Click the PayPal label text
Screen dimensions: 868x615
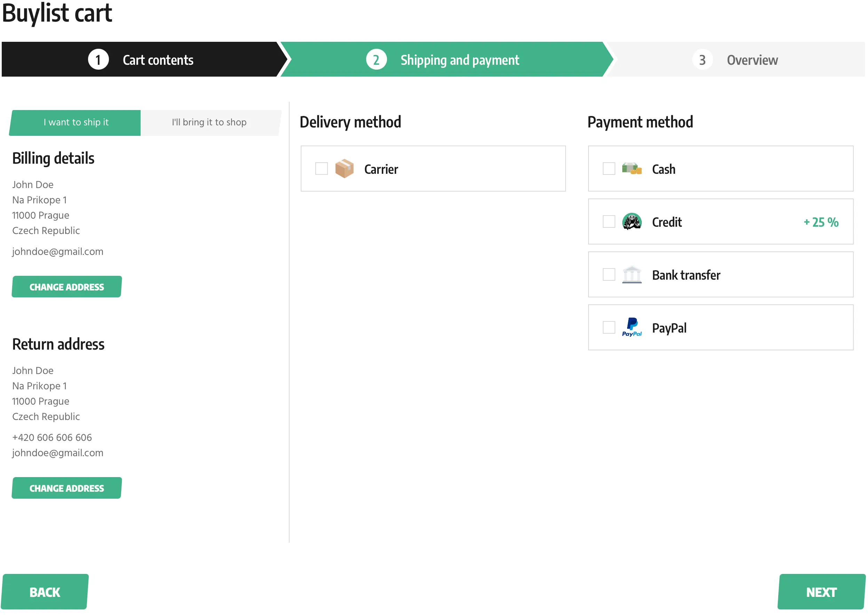pos(669,328)
